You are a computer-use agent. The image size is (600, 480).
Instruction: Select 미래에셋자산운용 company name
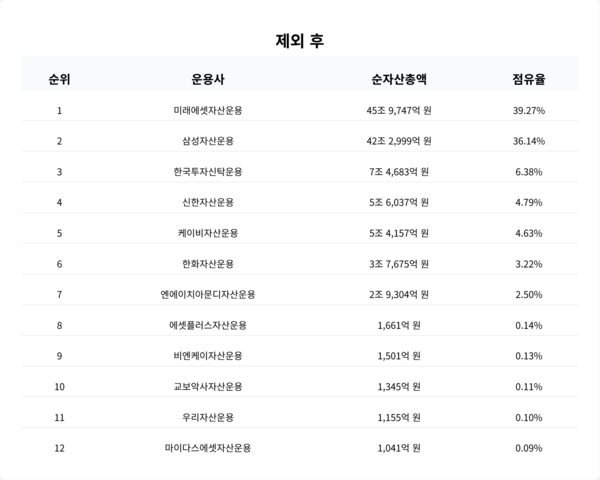tap(208, 110)
